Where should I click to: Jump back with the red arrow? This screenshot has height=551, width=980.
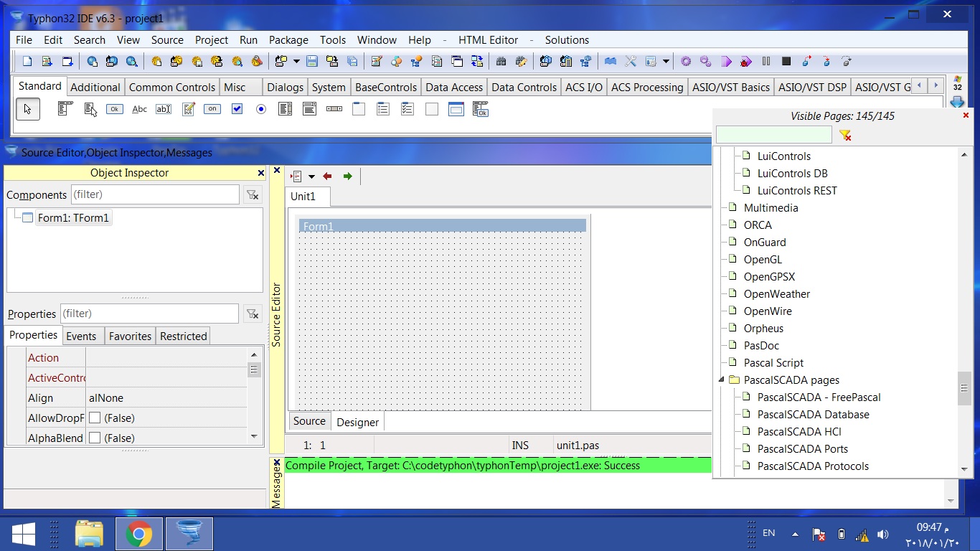pyautogui.click(x=327, y=176)
